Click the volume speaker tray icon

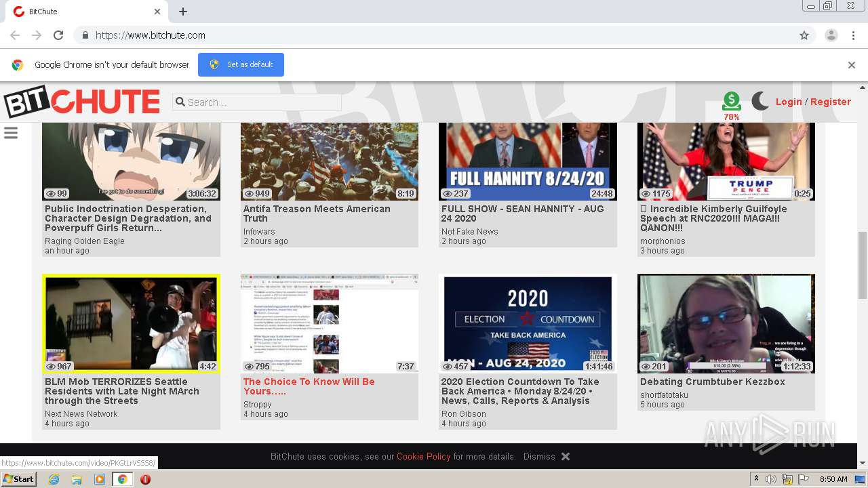click(771, 479)
